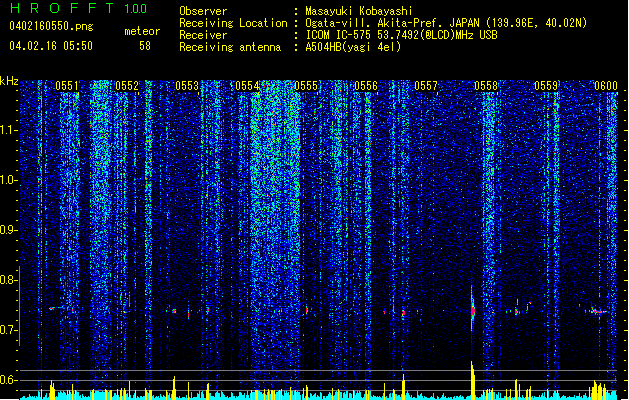Screen dimensions: 629x400
Task: Click the Receiving antenna label
Action: [x=230, y=47]
